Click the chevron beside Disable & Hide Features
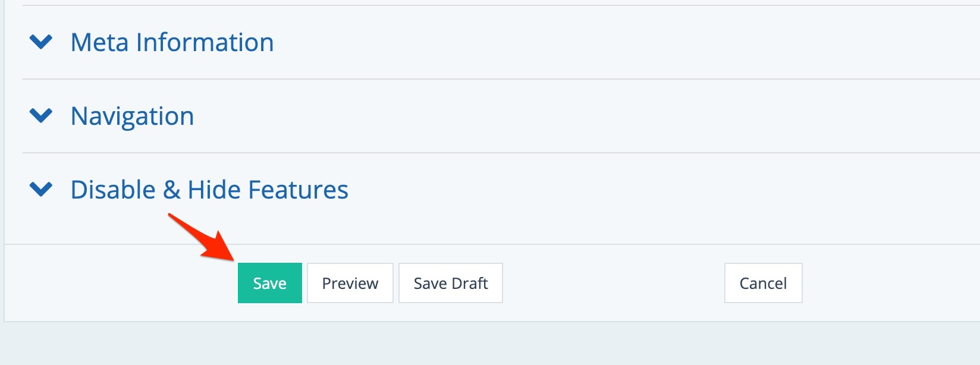Viewport: 980px width, 365px height. (41, 190)
